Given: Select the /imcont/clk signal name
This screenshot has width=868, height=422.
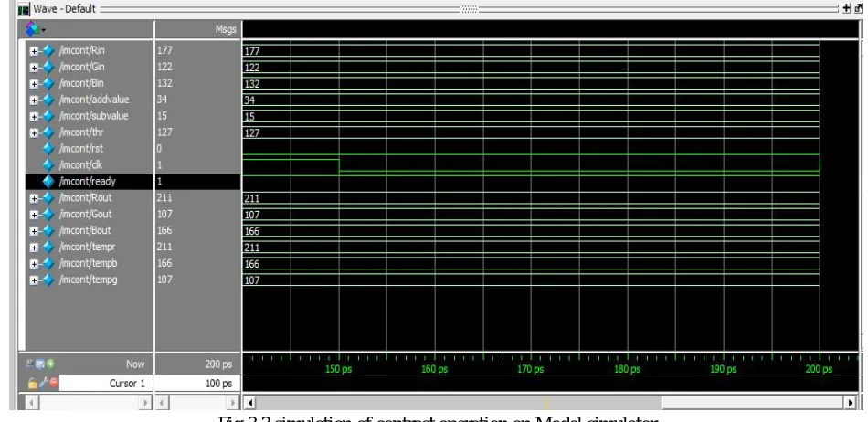Looking at the screenshot, I should point(80,164).
